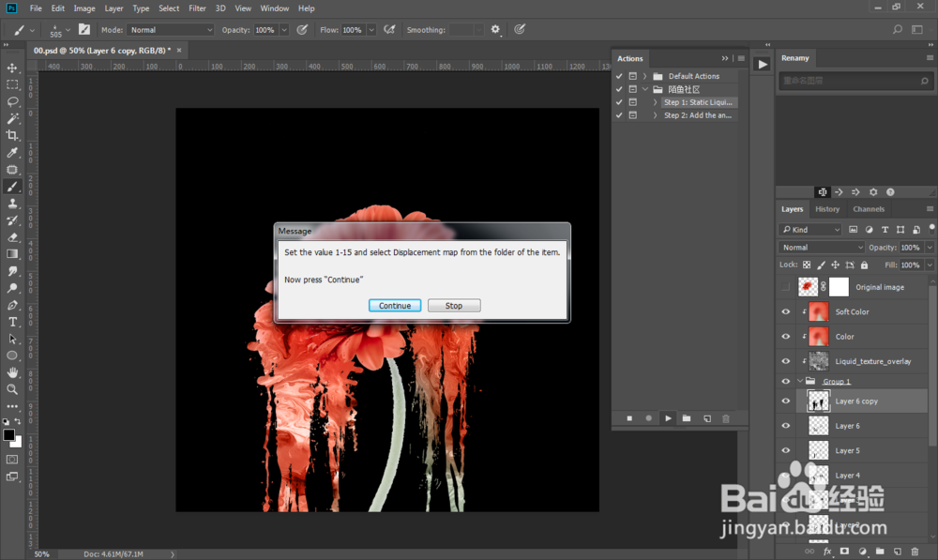Toggle the Default Actions checkmark
Image resolution: width=938 pixels, height=560 pixels.
(x=619, y=76)
